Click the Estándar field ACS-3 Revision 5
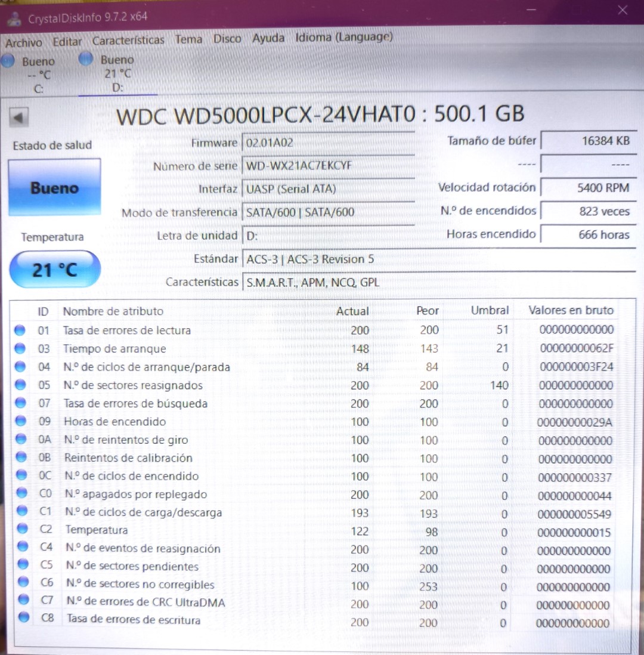644x655 pixels. tap(439, 259)
